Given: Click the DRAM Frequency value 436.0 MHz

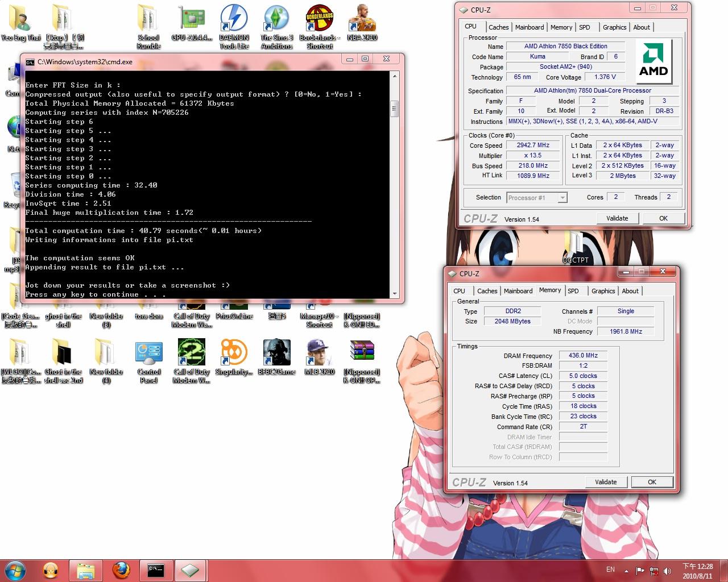Looking at the screenshot, I should pyautogui.click(x=583, y=356).
